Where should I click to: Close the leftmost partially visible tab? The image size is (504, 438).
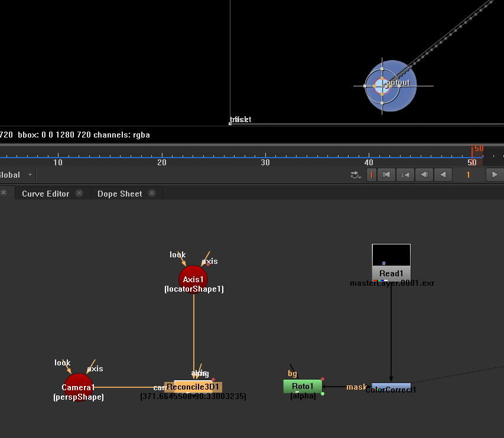pos(4,192)
